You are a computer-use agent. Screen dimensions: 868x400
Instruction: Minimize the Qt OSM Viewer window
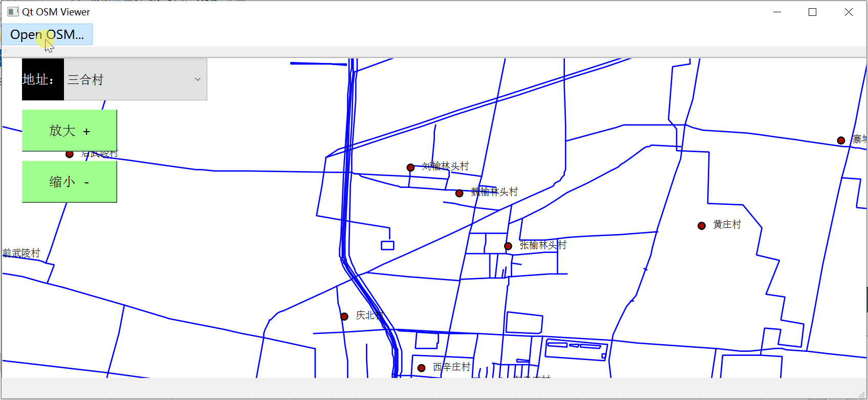pyautogui.click(x=777, y=12)
